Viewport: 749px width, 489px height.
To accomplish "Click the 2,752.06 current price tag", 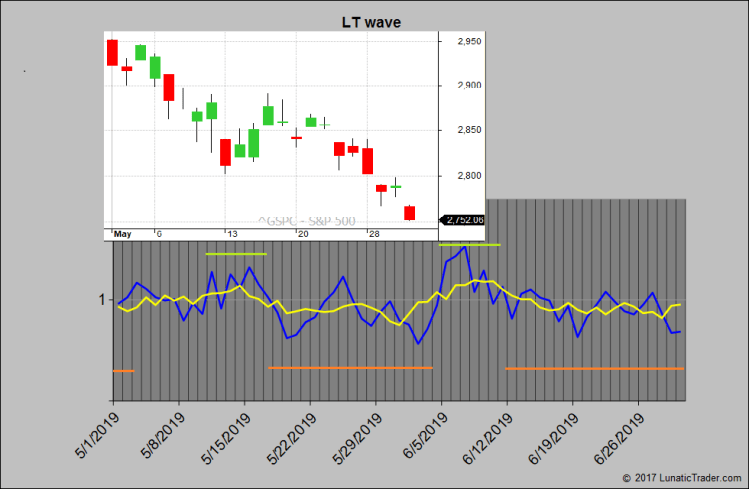I will [463, 220].
